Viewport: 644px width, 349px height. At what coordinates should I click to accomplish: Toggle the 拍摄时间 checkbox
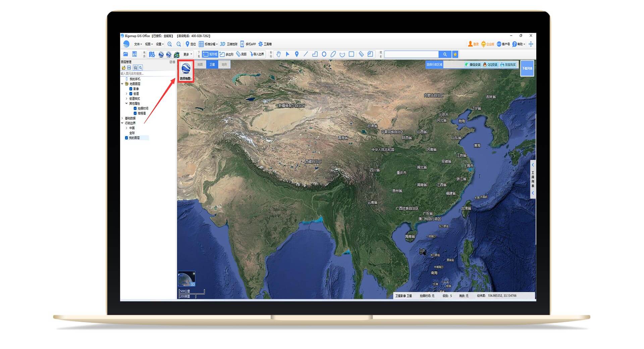click(135, 108)
